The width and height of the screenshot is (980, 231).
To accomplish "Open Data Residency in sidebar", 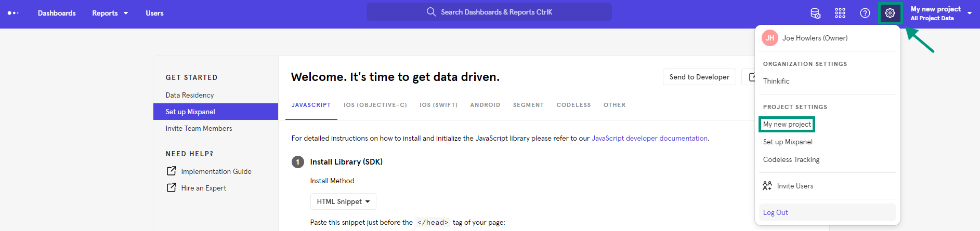I will pos(190,95).
